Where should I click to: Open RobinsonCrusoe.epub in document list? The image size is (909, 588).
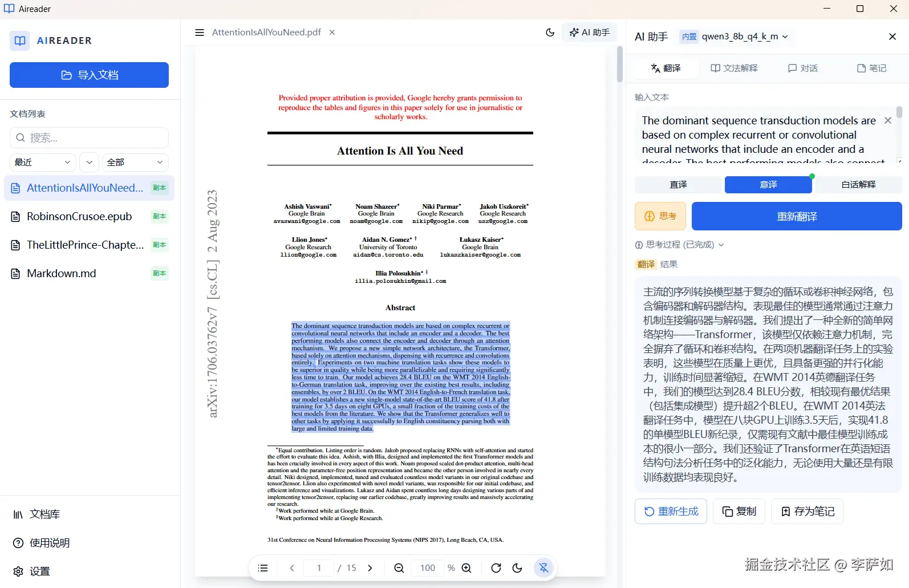89,216
